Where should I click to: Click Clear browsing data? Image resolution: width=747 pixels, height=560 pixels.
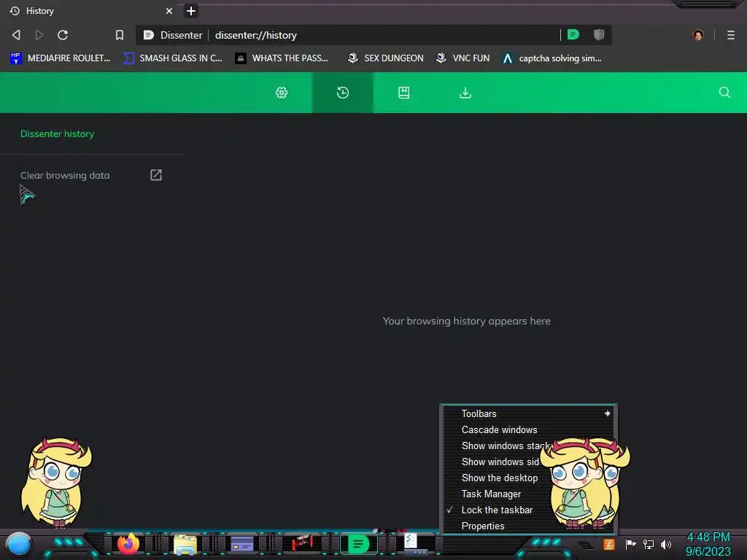65,175
